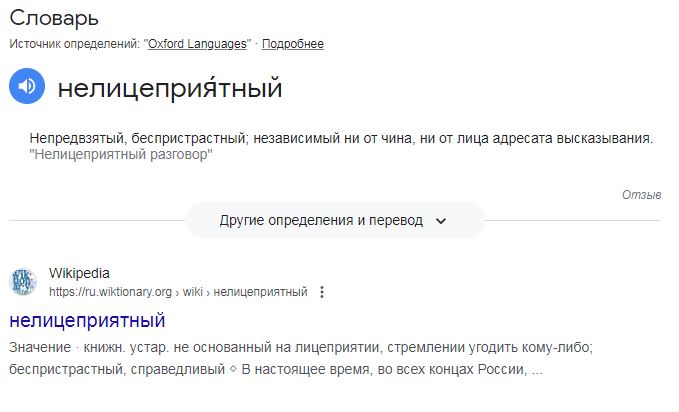Click the Wikipedia site name label
Image resolution: width=679 pixels, height=412 pixels.
click(x=79, y=273)
